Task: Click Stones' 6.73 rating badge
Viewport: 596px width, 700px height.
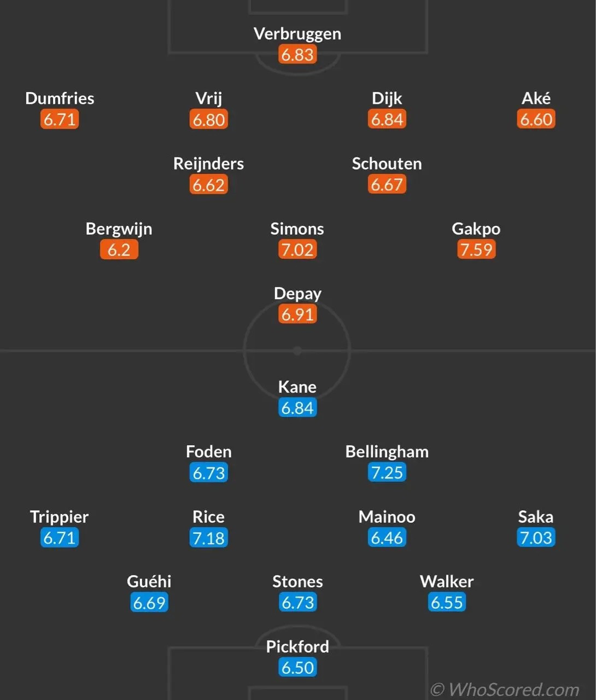Action: click(x=297, y=603)
